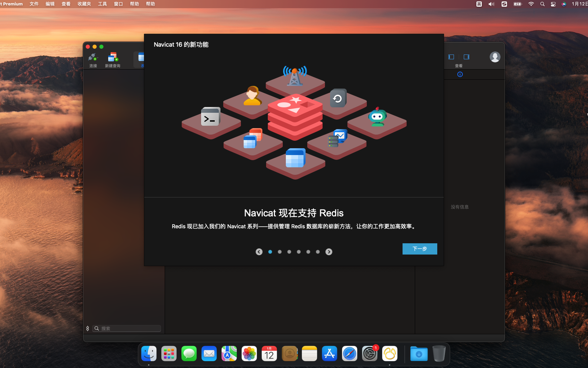
Task: Select the fifth page indicator dot
Action: coord(308,252)
